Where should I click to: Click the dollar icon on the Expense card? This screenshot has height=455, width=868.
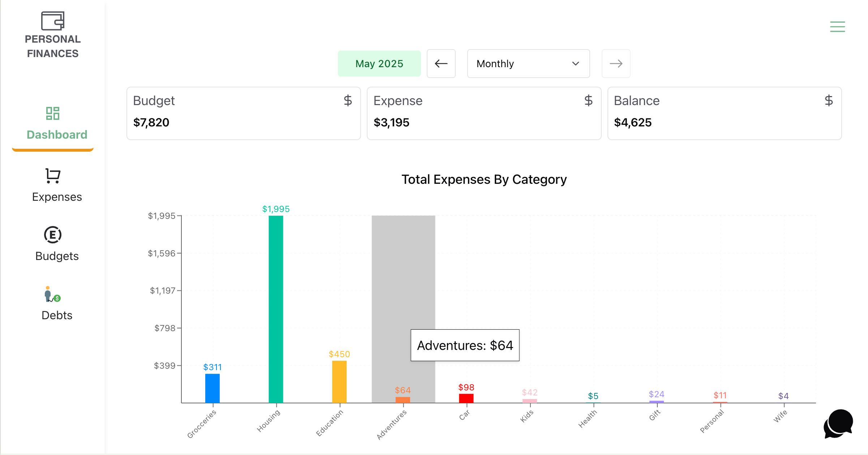pyautogui.click(x=588, y=101)
